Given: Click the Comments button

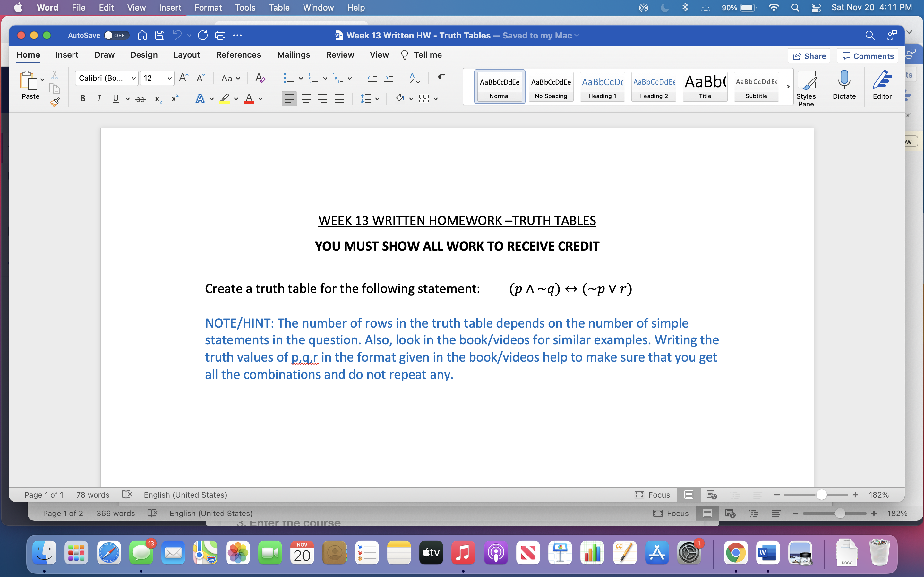Looking at the screenshot, I should click(868, 56).
